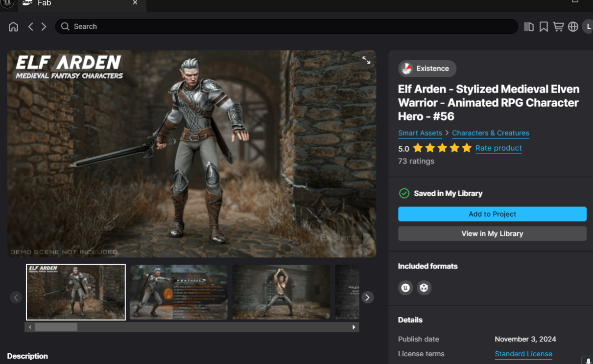Viewport: 593px width, 364px height.
Task: Click the Publish date label
Action: [x=419, y=339]
